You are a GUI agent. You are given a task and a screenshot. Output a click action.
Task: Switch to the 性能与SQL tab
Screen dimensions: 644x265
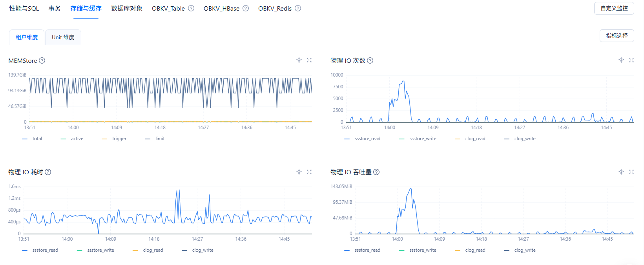click(x=24, y=8)
